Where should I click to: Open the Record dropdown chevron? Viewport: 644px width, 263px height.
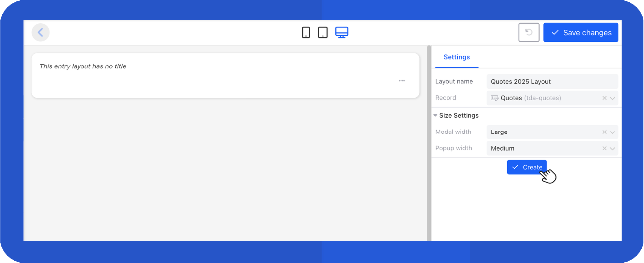[613, 98]
